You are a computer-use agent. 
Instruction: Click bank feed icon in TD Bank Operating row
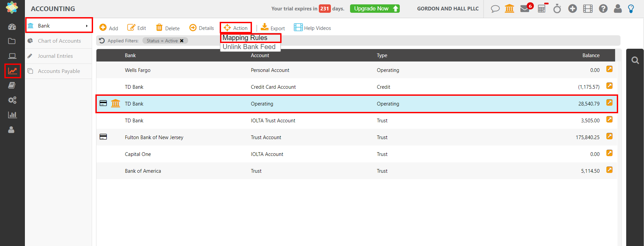(116, 103)
